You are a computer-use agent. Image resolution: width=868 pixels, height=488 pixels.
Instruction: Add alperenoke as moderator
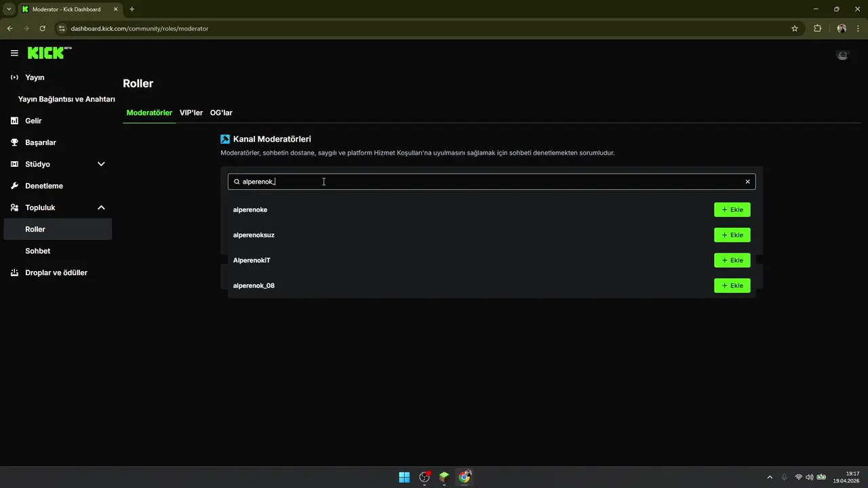(x=732, y=209)
